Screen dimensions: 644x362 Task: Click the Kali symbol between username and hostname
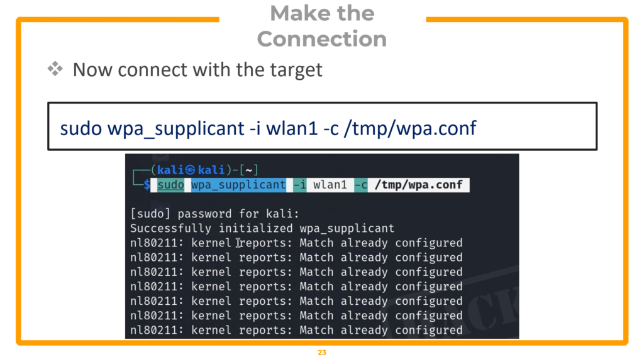(190, 170)
